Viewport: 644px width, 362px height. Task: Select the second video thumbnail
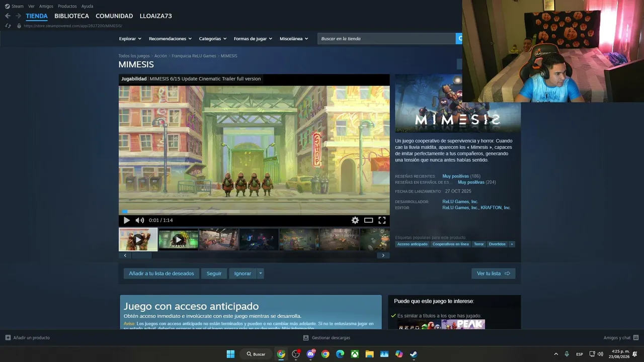(x=178, y=239)
